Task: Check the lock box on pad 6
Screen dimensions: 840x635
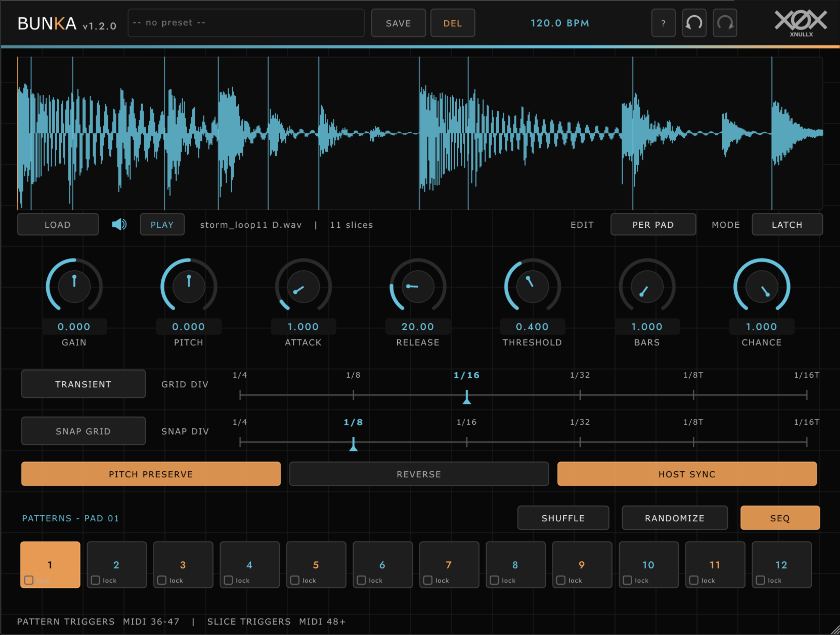Action: click(x=361, y=580)
